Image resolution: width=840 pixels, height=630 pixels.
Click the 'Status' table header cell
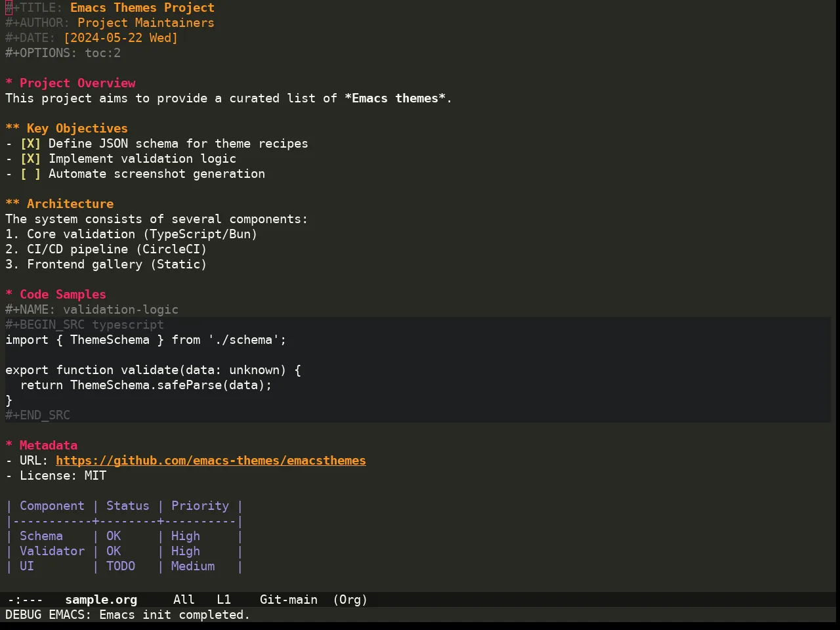click(x=128, y=506)
